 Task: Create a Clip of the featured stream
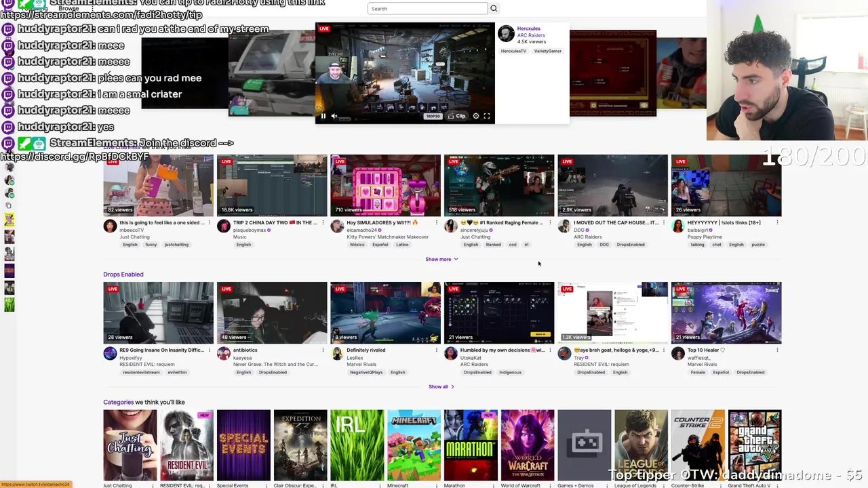(x=458, y=116)
